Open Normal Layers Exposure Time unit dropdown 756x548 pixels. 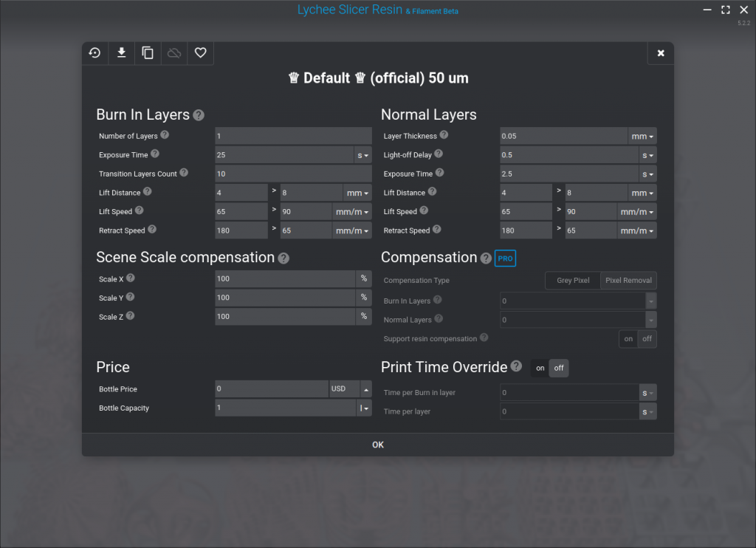click(x=647, y=174)
